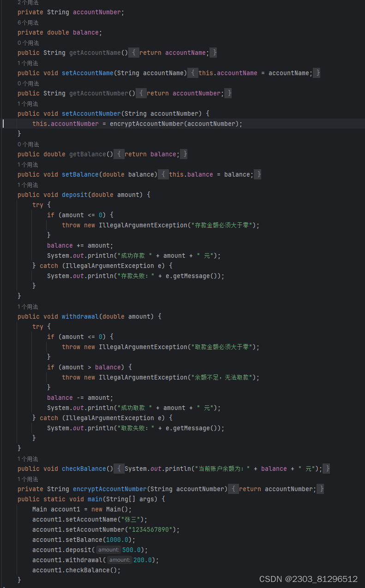Viewport: 365px width, 588px height.
Task: Click the value 500.0 in deposit call
Action: click(x=132, y=550)
